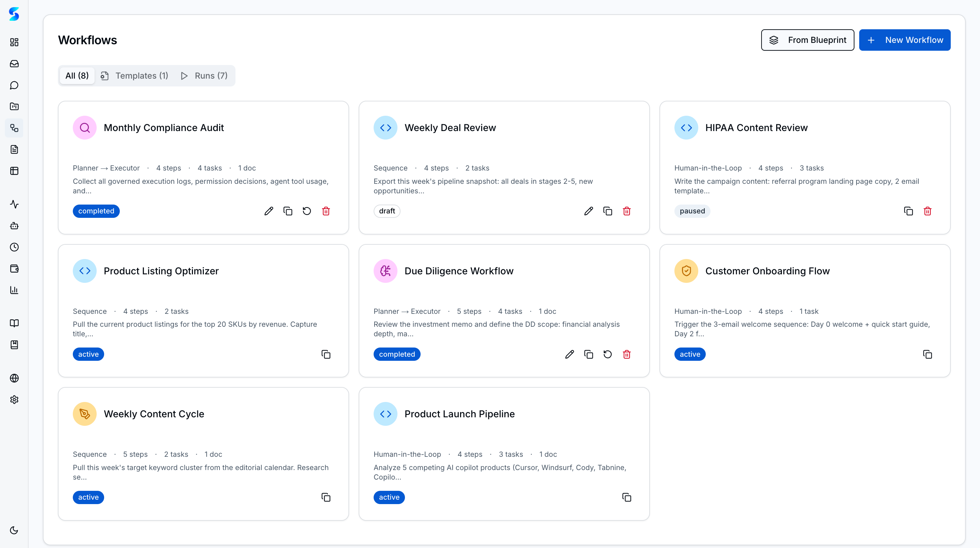Open the activity pulse icon in the sidebar

[x=14, y=204]
